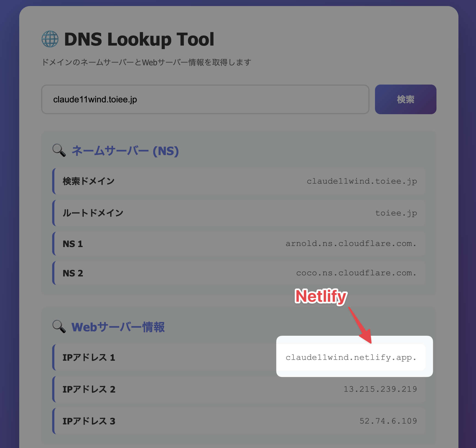Click the Webサーバー情報 section heading
Image resolution: width=476 pixels, height=448 pixels.
click(117, 327)
